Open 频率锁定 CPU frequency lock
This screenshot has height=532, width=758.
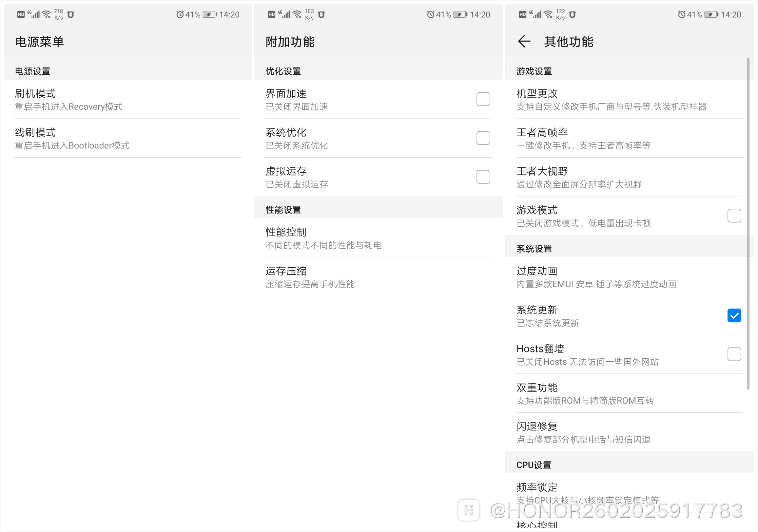(629, 493)
